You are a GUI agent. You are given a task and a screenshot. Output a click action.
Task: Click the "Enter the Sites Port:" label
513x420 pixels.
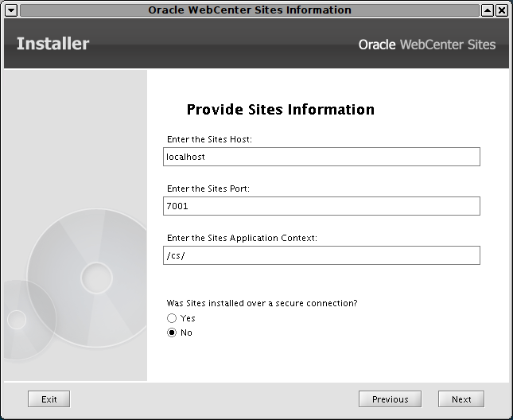click(208, 189)
